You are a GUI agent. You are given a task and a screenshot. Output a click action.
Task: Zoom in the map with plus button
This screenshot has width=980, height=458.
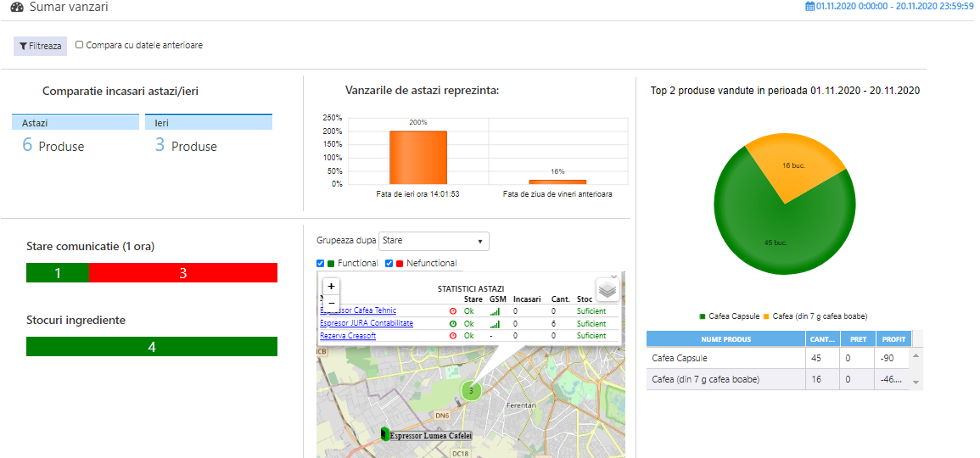click(x=331, y=286)
